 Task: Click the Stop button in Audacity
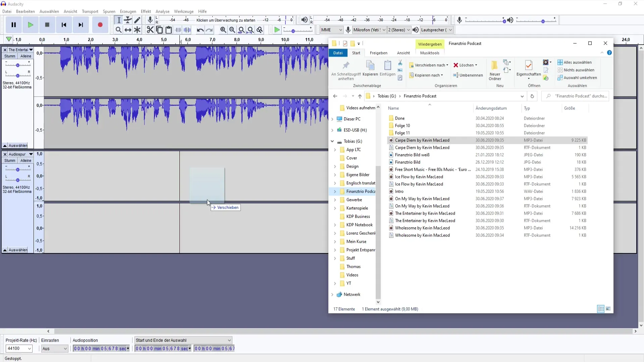pyautogui.click(x=47, y=25)
